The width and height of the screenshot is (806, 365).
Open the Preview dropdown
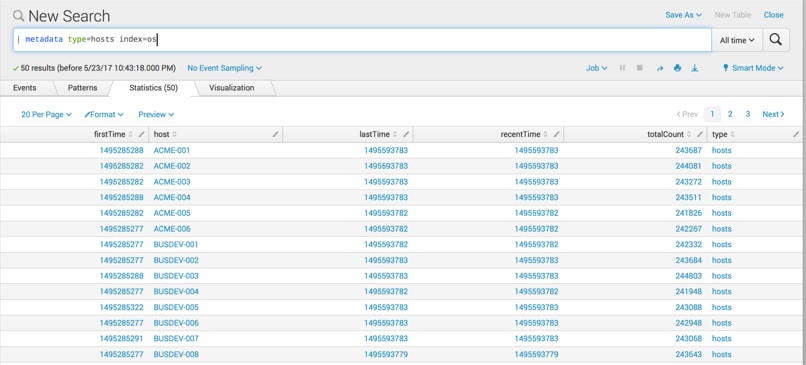coord(156,115)
